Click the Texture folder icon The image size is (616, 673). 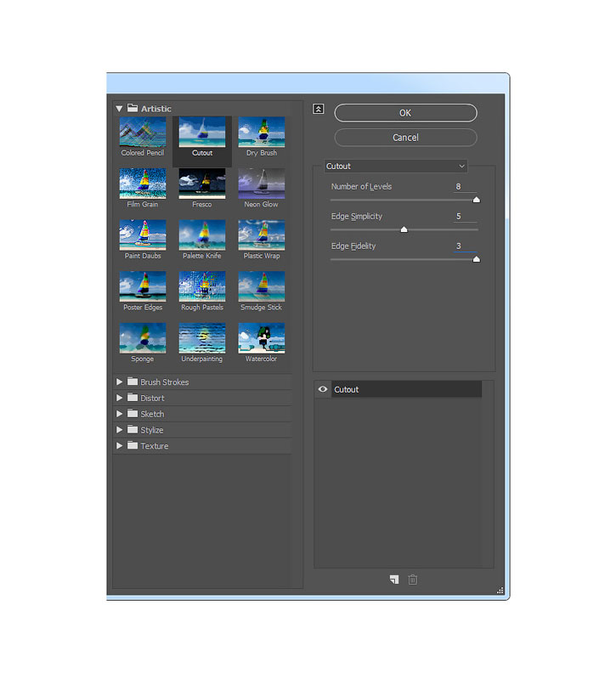tap(133, 445)
